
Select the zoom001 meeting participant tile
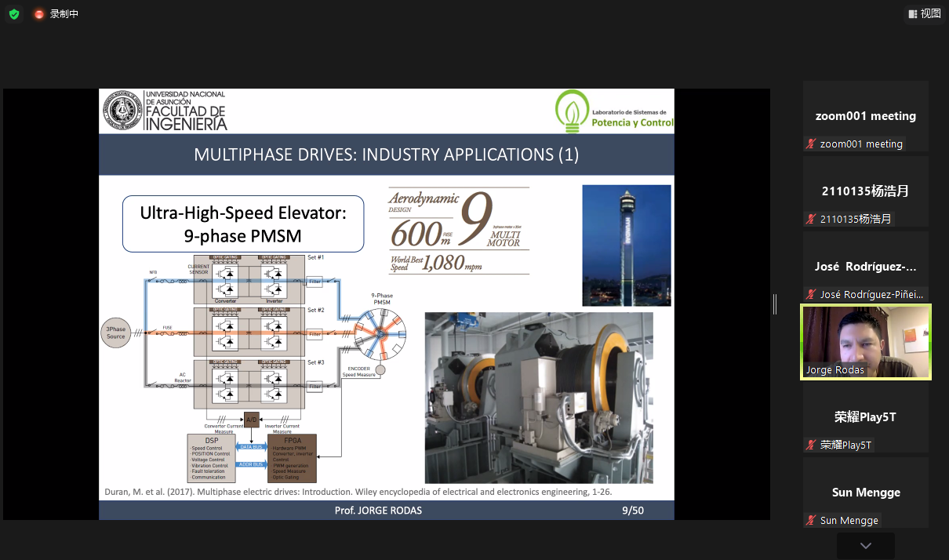pyautogui.click(x=865, y=115)
